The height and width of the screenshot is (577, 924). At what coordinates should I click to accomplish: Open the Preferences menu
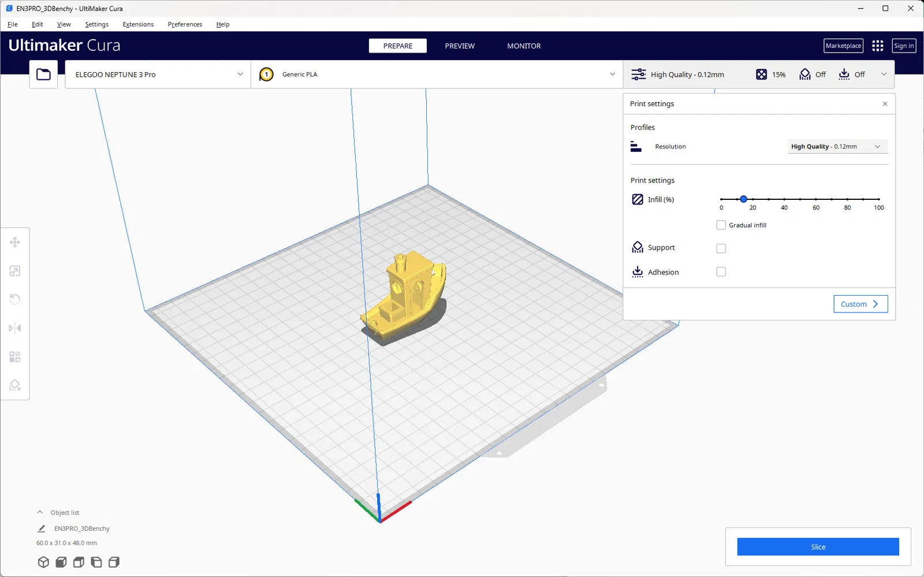[x=185, y=24]
